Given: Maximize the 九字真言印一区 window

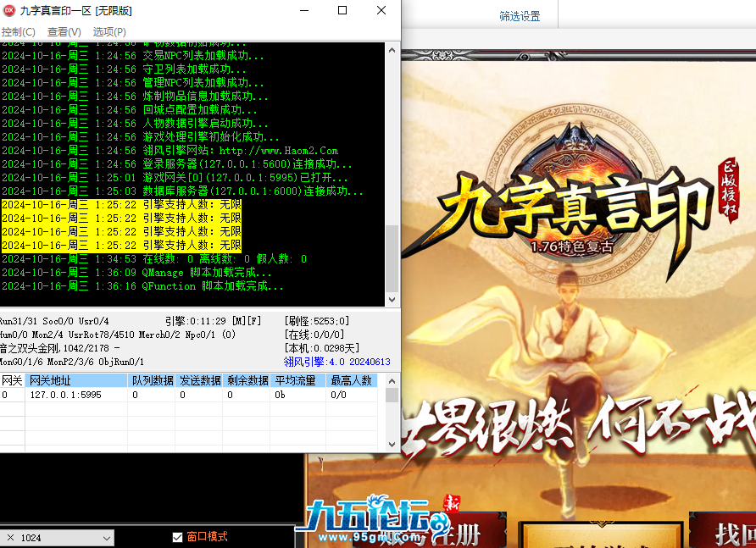Looking at the screenshot, I should (342, 10).
